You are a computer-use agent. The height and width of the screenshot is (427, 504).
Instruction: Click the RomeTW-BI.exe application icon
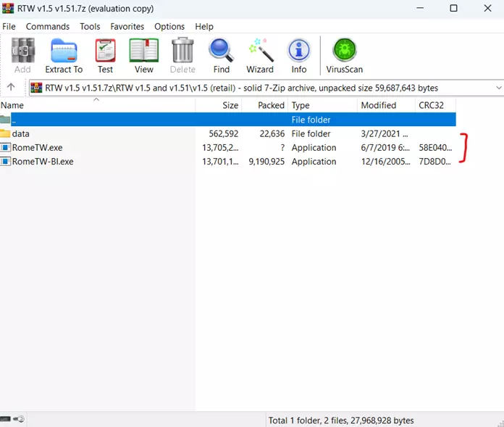click(x=6, y=161)
